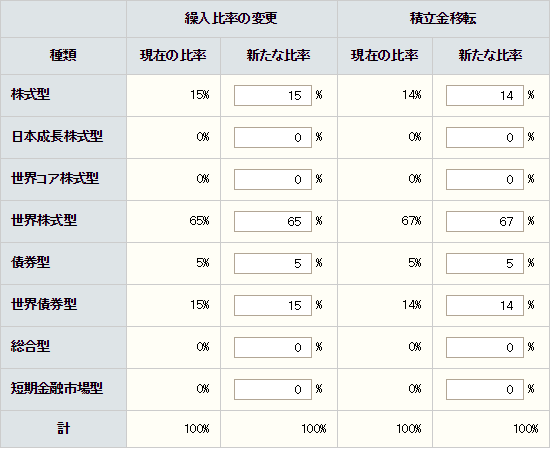This screenshot has height=449, width=551.
Task: Click 世界債券型 field showing 14
Action: click(485, 305)
